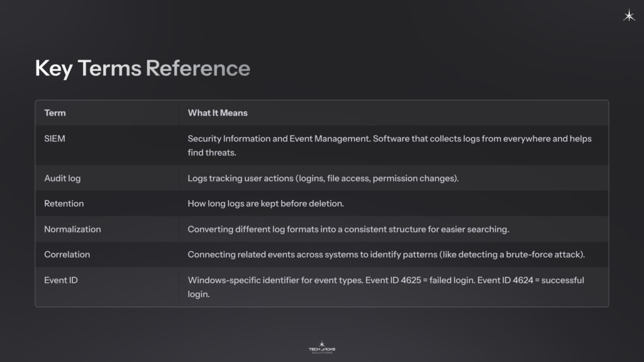The image size is (644, 362).
Task: Click the 'Key Terms' title text
Action: (x=87, y=68)
